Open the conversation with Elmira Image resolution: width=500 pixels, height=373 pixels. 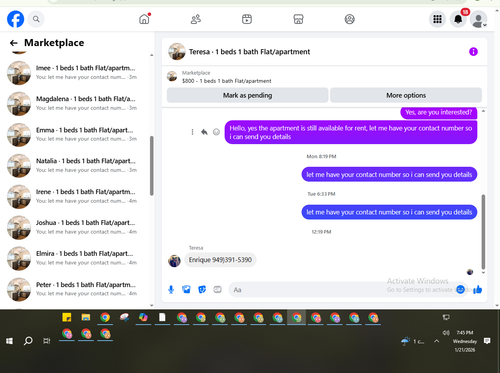tap(76, 258)
